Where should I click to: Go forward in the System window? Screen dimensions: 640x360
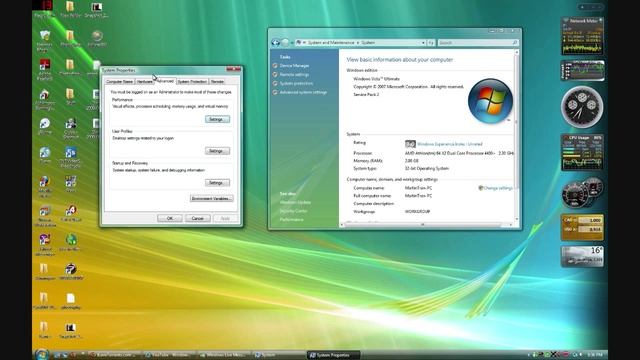point(285,42)
